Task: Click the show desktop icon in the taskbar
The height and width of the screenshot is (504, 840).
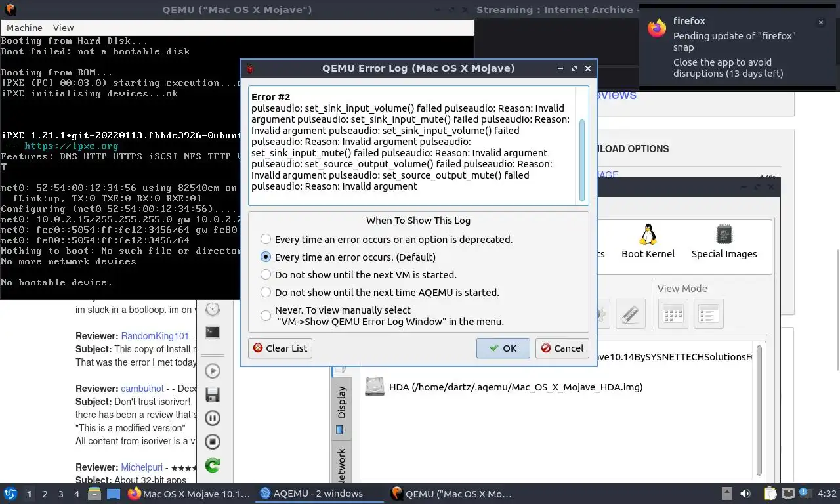Action: [x=114, y=493]
